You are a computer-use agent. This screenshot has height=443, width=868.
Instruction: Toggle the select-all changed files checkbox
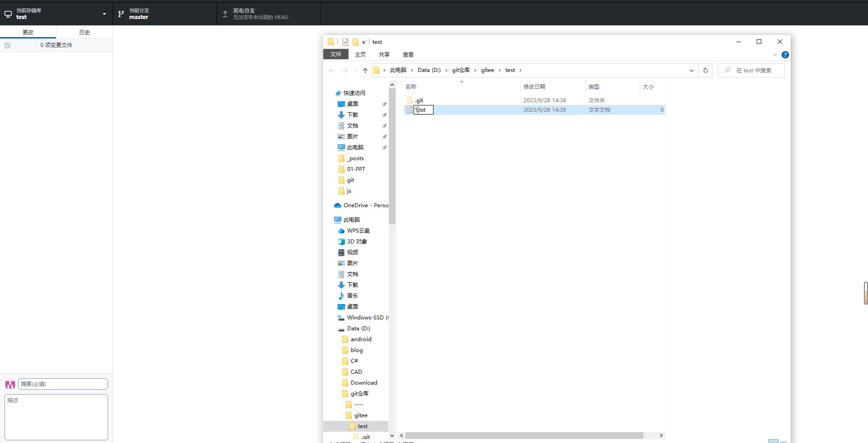[x=8, y=45]
